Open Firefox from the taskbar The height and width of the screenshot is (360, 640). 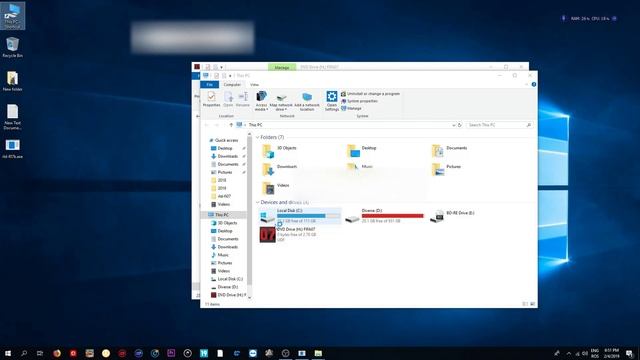(57, 353)
